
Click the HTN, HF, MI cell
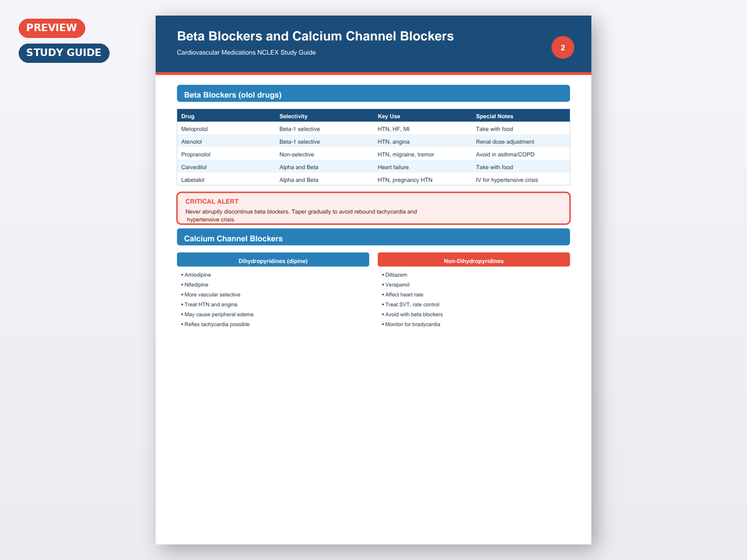tap(393, 129)
